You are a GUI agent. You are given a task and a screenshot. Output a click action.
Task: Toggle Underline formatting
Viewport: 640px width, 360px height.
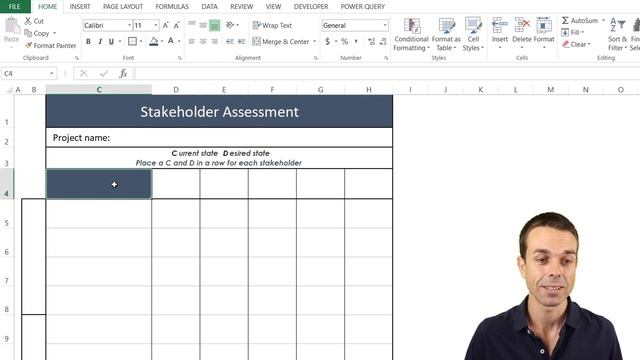[111, 41]
